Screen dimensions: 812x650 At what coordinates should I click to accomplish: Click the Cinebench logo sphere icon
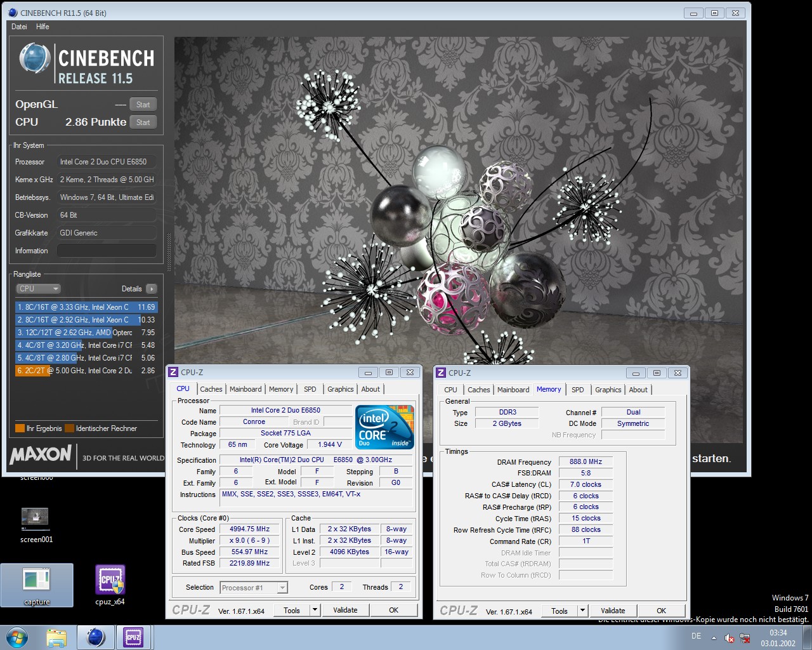point(35,59)
